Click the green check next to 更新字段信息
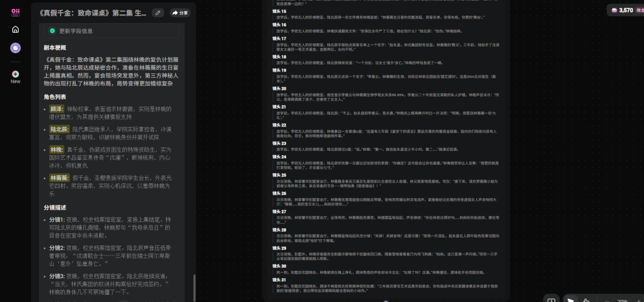 tap(52, 31)
